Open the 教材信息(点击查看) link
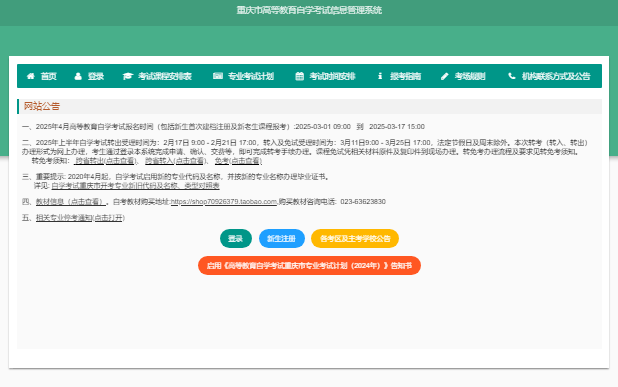This screenshot has width=618, height=387. tap(71, 202)
